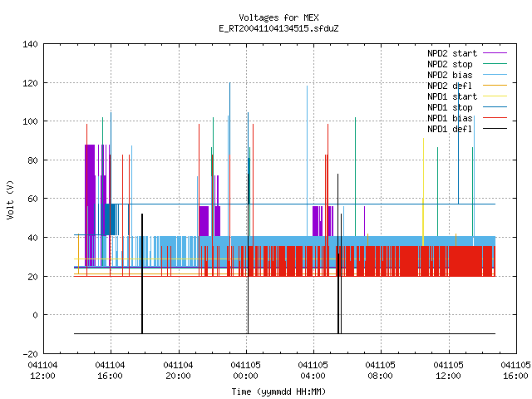Click the x-axis label 041104 16:00
The image size is (532, 399).
click(110, 371)
